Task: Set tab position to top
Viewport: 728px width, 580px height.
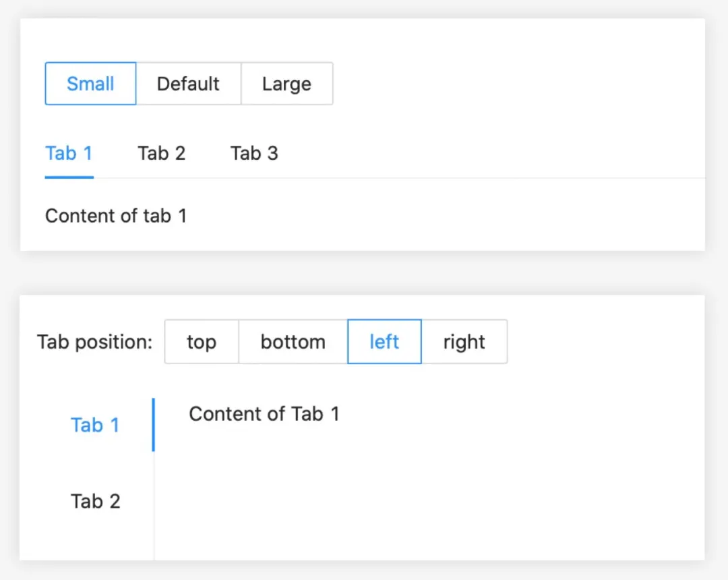Action: point(202,342)
